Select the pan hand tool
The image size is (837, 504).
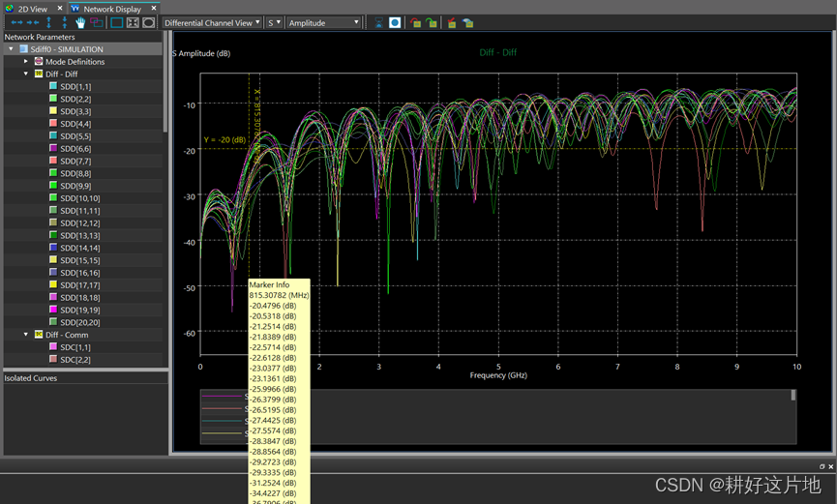tap(80, 22)
